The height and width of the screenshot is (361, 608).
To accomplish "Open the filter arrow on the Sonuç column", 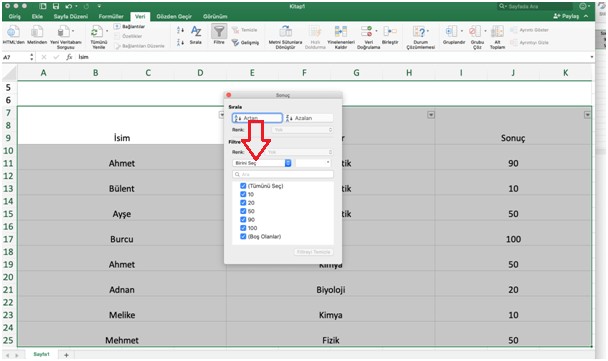I will click(x=587, y=115).
